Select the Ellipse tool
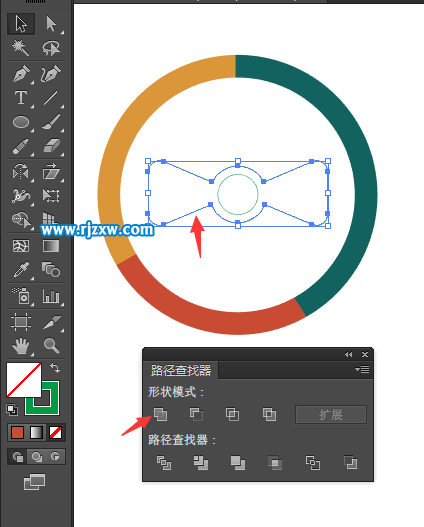The image size is (424, 527). tap(21, 122)
